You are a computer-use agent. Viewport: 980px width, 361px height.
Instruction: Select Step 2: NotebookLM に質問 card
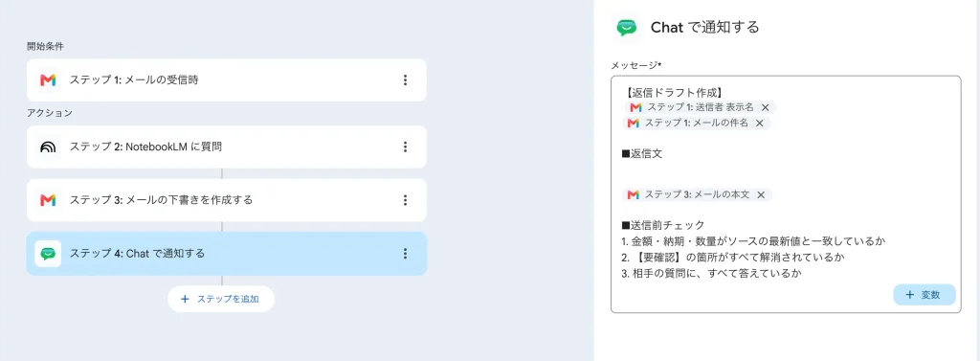coord(226,147)
